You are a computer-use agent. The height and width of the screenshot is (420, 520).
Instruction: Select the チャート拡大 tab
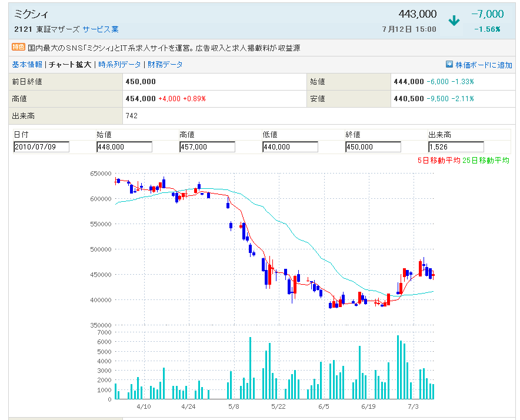(70, 65)
